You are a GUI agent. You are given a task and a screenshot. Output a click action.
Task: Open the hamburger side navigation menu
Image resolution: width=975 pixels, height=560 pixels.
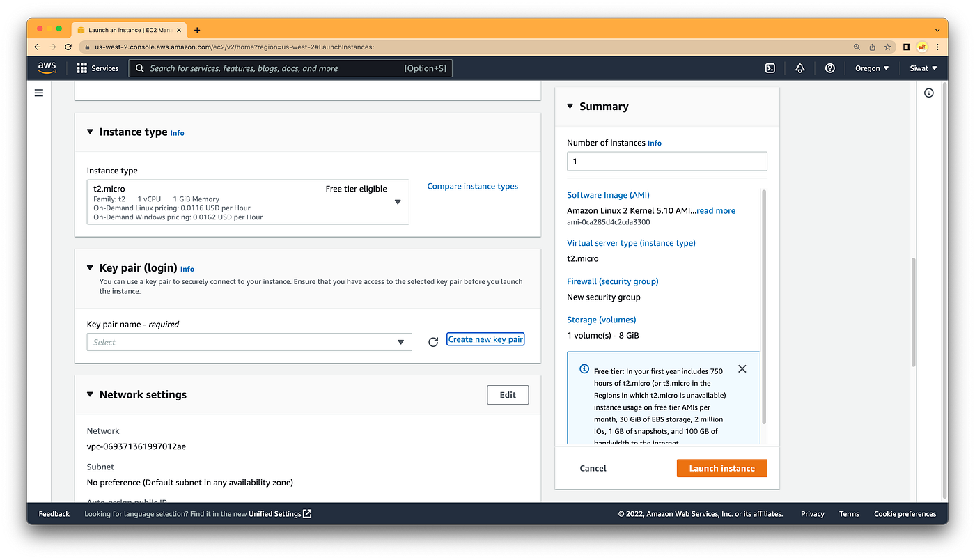[x=39, y=93]
